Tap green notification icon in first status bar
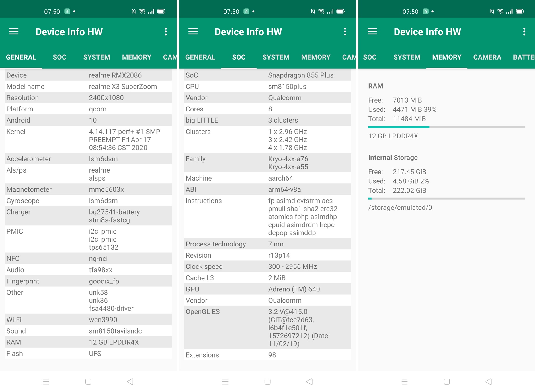Viewport: 535px width, 392px height. click(67, 11)
